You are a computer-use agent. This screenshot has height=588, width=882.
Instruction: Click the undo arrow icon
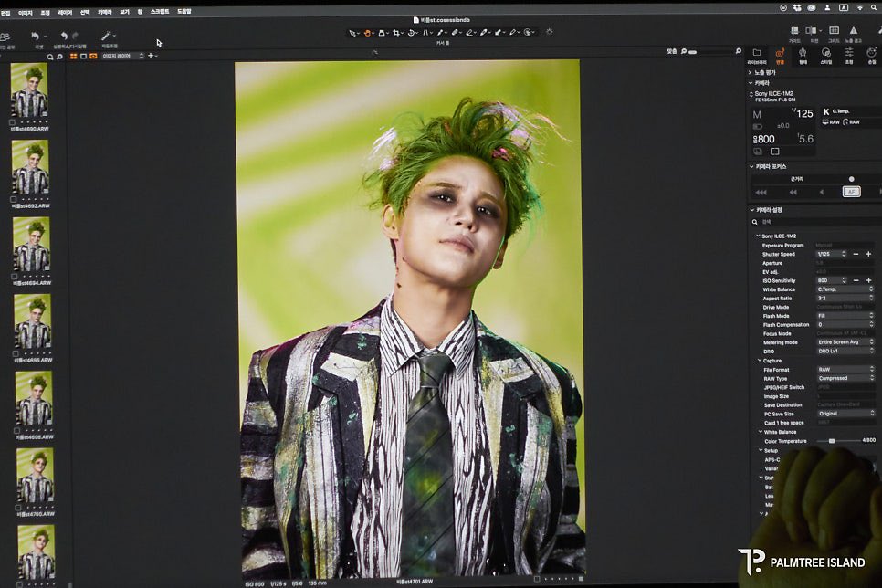click(64, 36)
